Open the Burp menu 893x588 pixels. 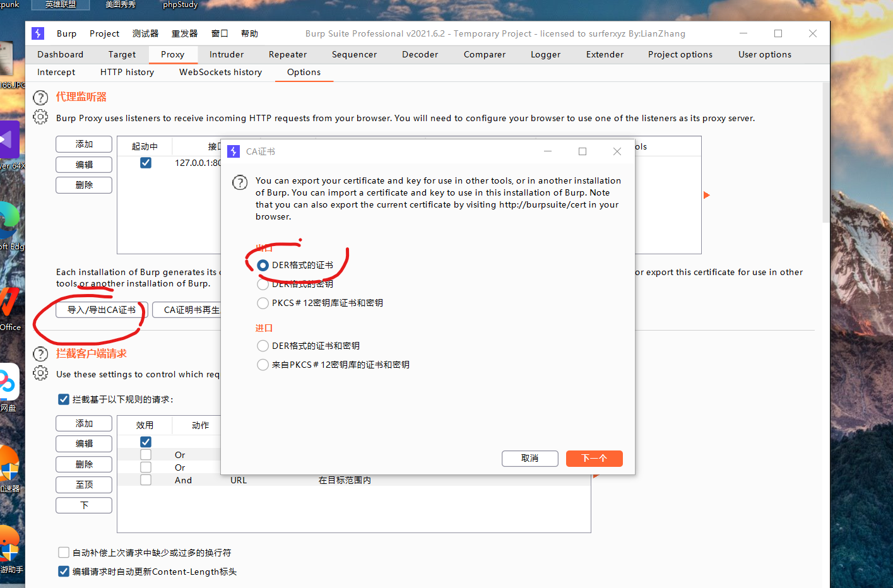coord(66,33)
